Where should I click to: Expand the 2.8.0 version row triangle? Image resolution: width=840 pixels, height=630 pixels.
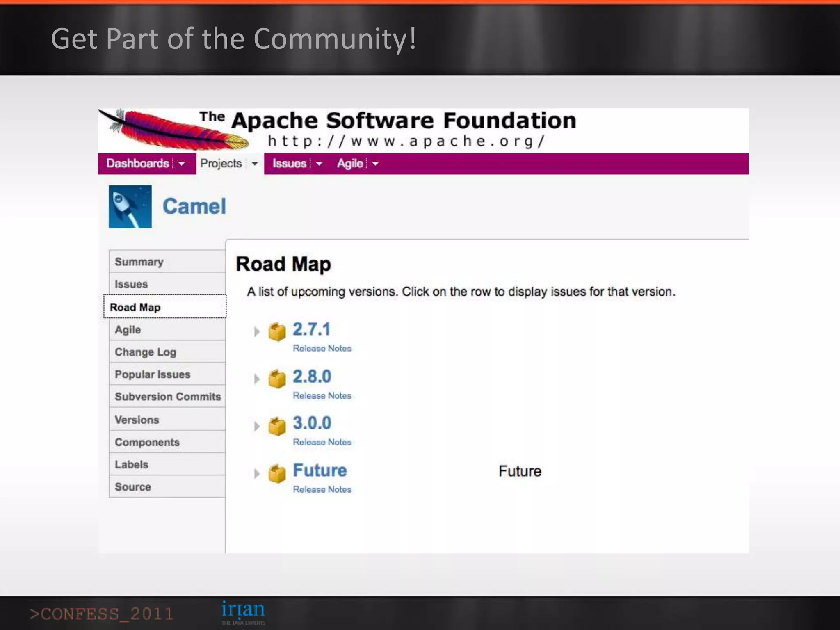coord(257,379)
